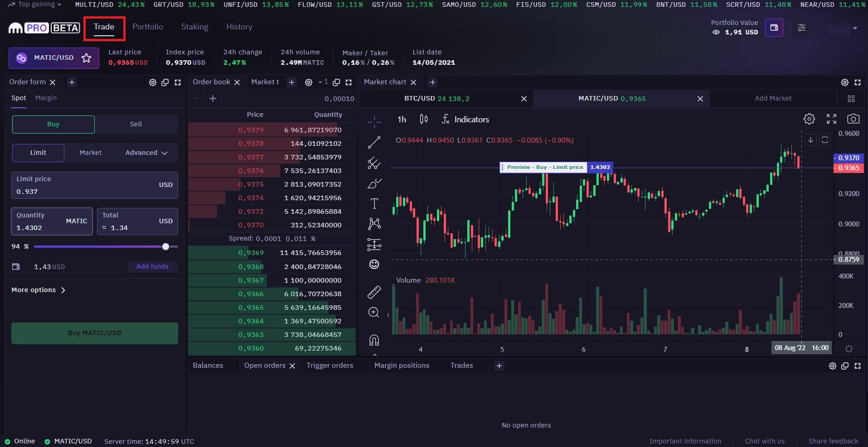Open the sliders settings icon in header
Viewport: 868px width, 447px height.
pos(802,28)
